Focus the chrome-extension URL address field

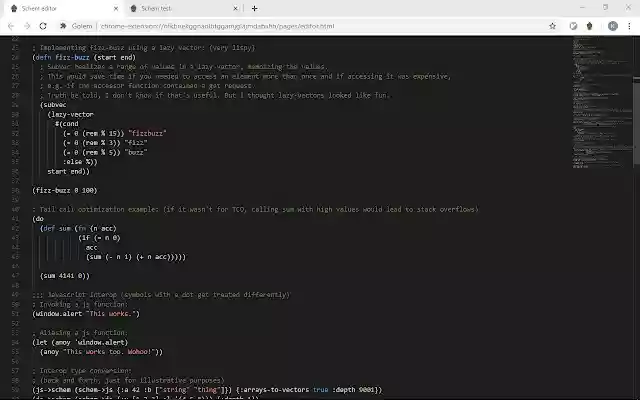coord(217,26)
